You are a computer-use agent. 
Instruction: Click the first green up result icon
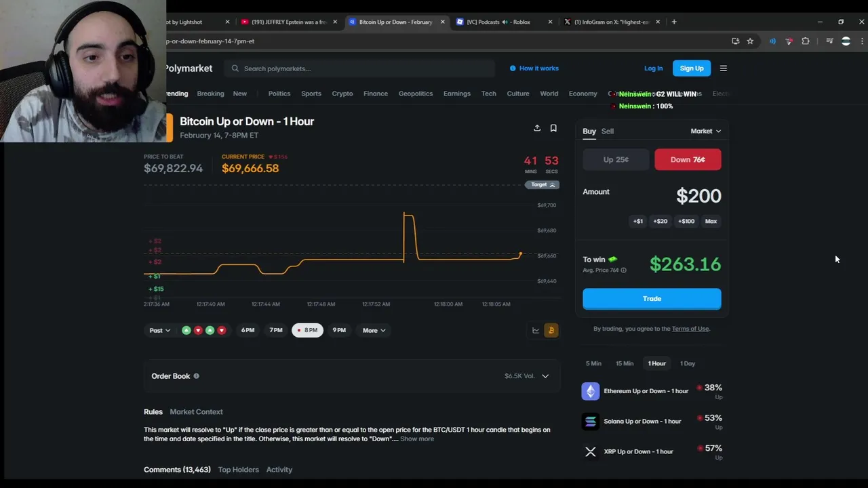coord(186,330)
